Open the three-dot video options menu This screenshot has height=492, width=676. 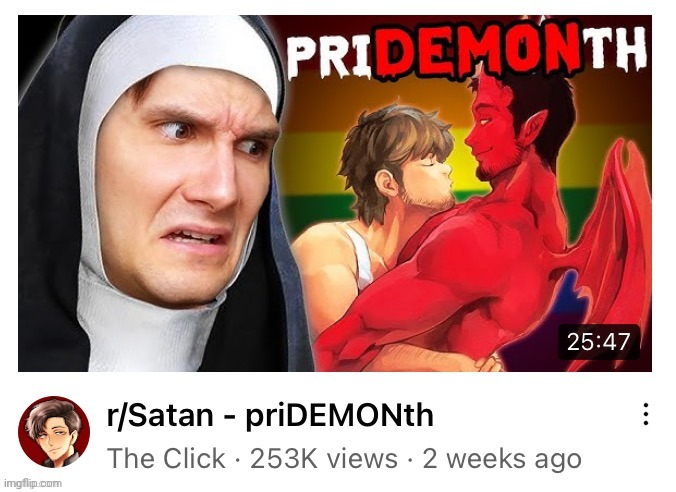click(645, 414)
